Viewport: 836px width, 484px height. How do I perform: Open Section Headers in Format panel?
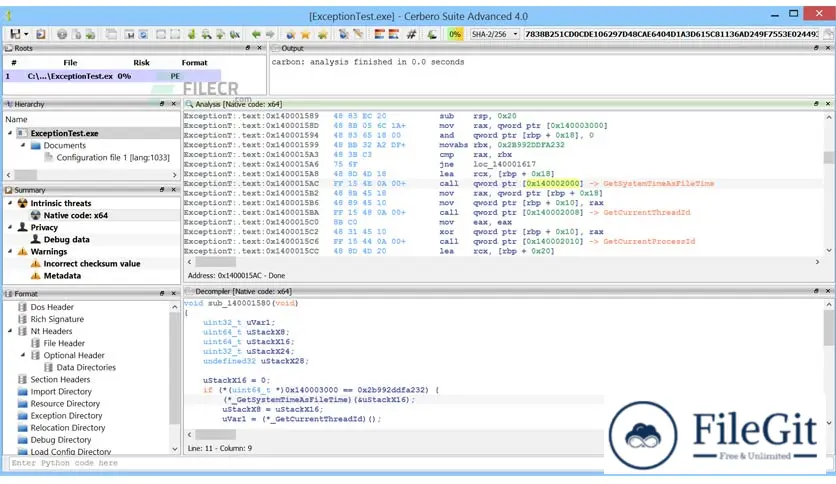(x=60, y=380)
